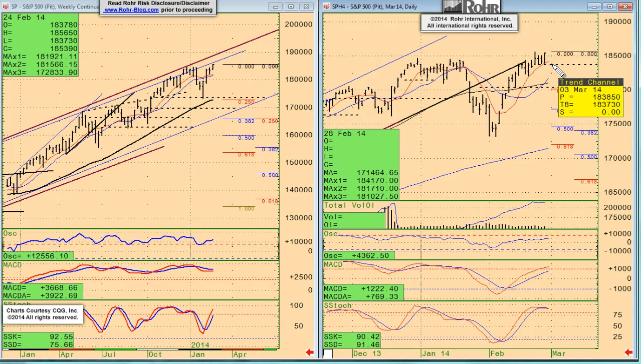
Task: Click the Oct label on the weekly time axis
Action: (155, 354)
